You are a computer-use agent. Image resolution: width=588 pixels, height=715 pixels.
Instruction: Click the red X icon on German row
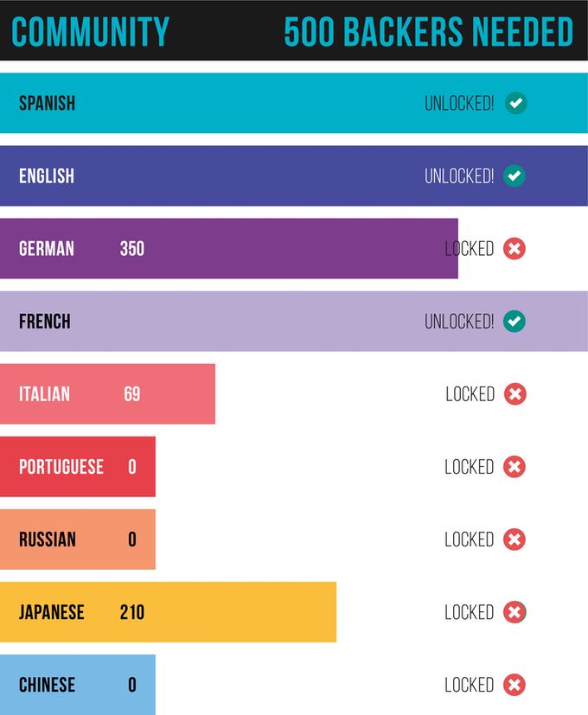coord(514,248)
